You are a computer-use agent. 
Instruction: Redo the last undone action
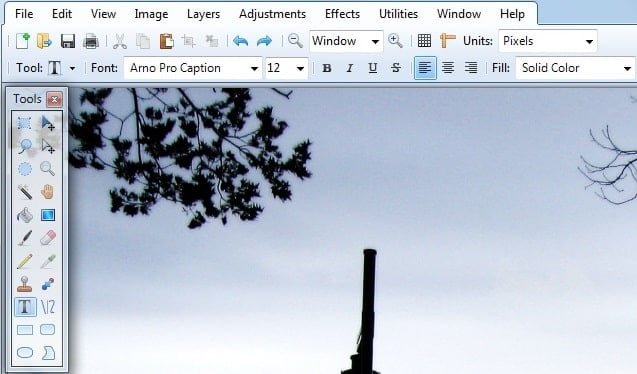coord(264,41)
